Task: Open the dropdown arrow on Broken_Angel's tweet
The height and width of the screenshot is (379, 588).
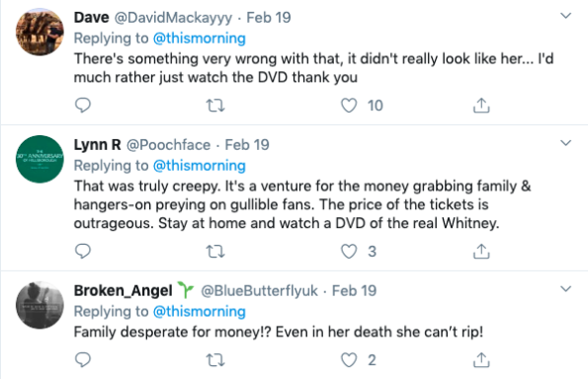Action: (565, 289)
